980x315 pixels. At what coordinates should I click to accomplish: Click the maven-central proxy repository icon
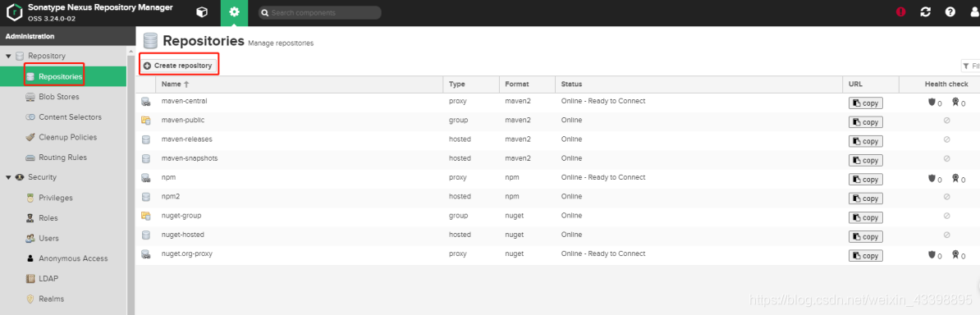point(146,101)
